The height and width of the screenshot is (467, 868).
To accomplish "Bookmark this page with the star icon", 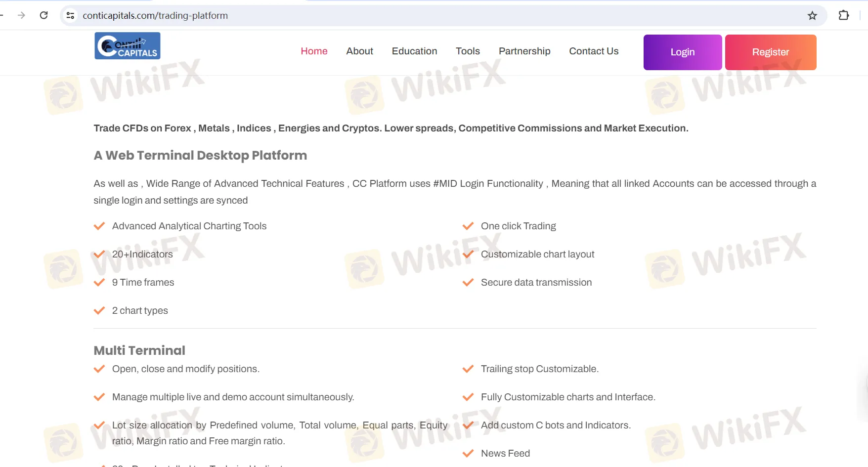I will click(x=812, y=16).
